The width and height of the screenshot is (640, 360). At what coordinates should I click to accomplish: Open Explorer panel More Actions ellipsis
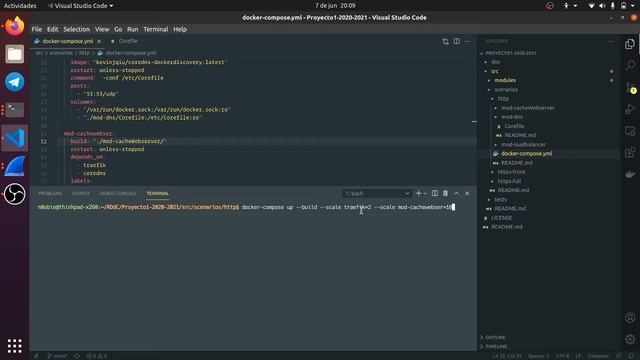(610, 41)
